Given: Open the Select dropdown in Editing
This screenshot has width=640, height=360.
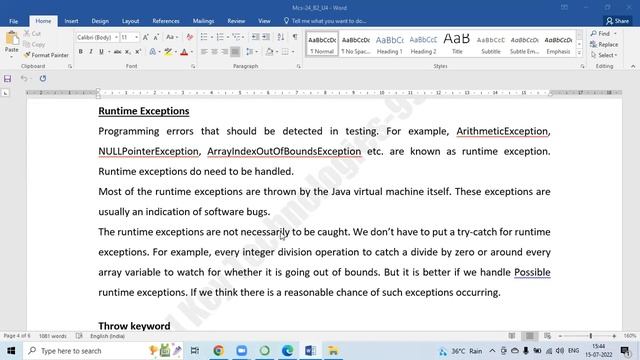Looking at the screenshot, I should tap(604, 55).
